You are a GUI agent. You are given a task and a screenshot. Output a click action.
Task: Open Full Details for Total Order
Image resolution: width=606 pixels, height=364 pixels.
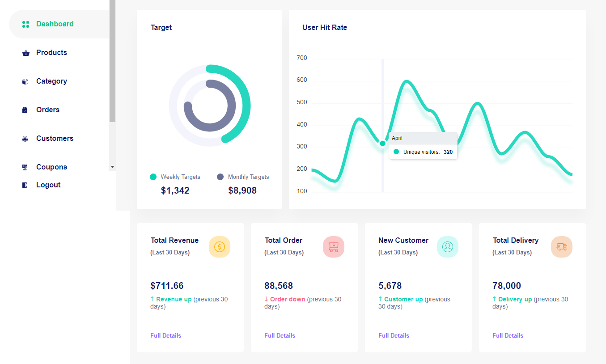(x=280, y=335)
